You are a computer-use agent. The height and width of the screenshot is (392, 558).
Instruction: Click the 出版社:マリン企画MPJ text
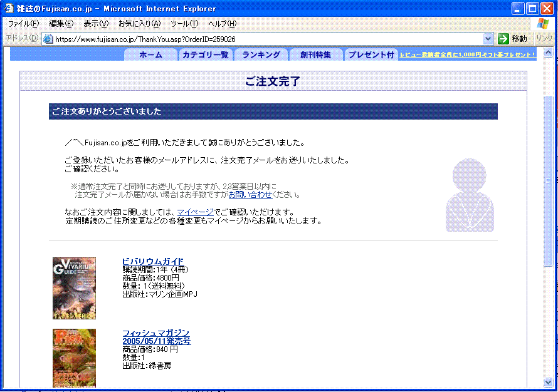(x=160, y=294)
